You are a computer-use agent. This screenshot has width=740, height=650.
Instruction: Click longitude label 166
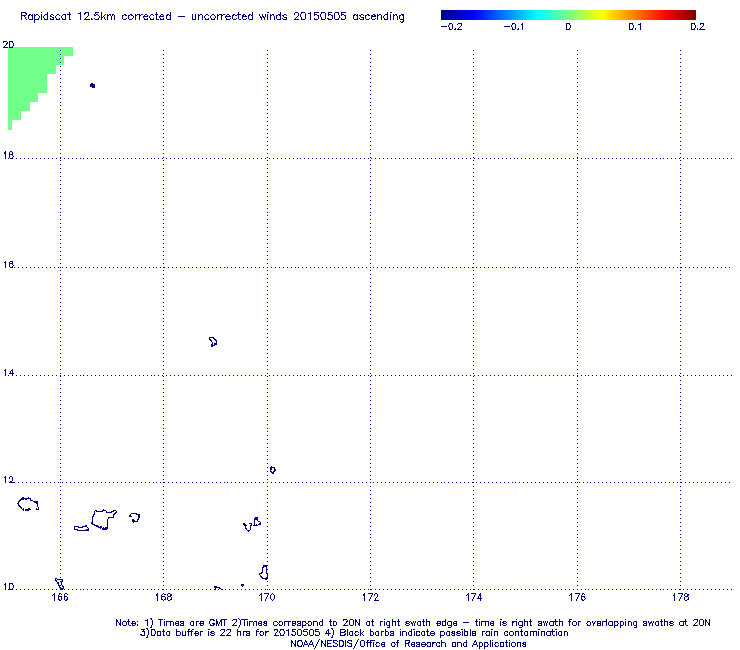60,598
